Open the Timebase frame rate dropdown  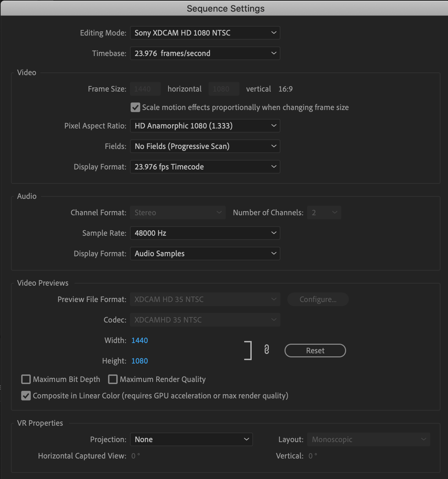(205, 54)
